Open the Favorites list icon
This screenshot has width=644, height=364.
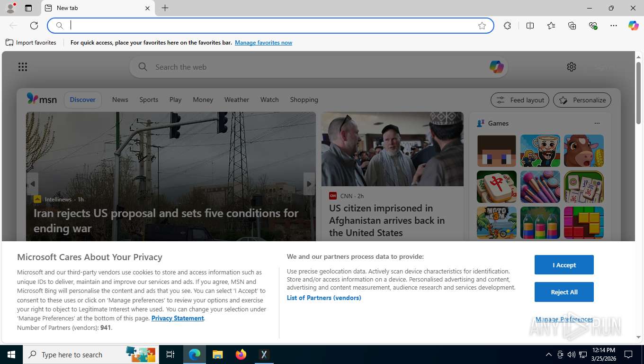click(551, 26)
